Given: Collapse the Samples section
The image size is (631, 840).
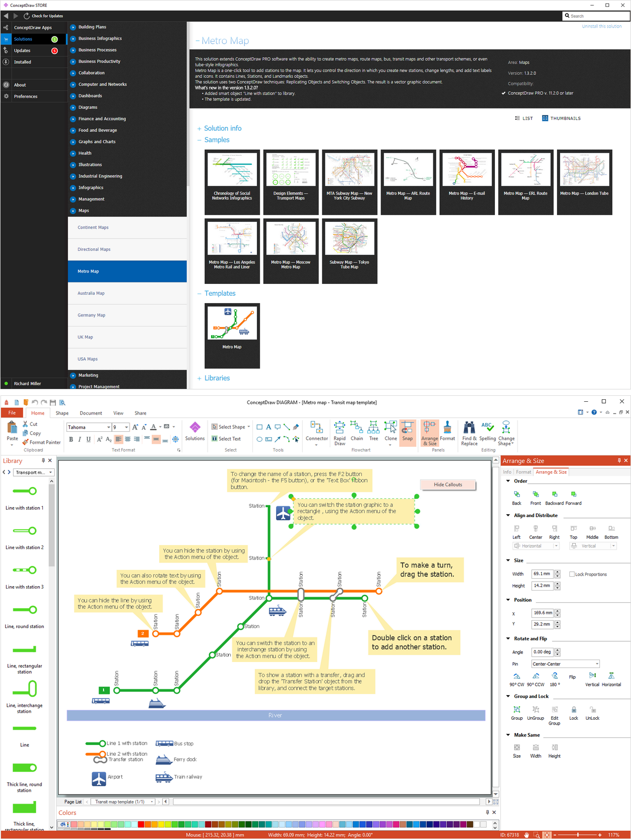Looking at the screenshot, I should 213,140.
